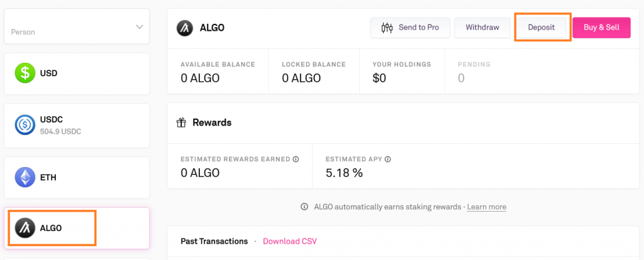Select the USDC wallet

[76, 125]
